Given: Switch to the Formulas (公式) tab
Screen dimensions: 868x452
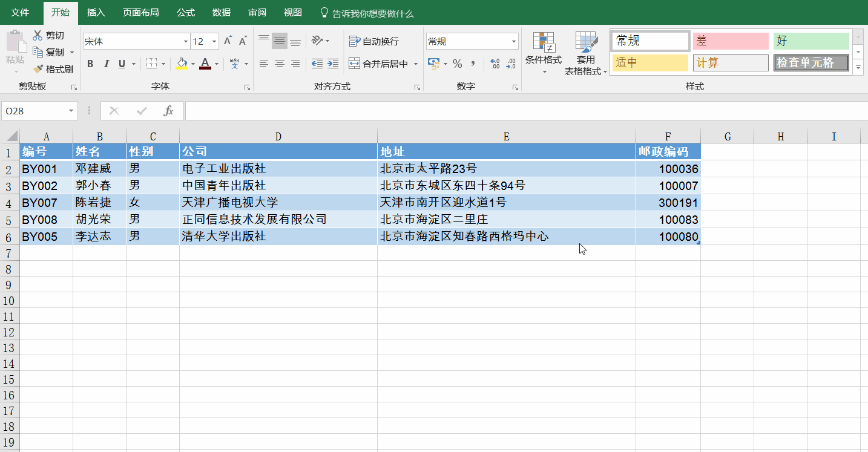Looking at the screenshot, I should click(x=186, y=13).
